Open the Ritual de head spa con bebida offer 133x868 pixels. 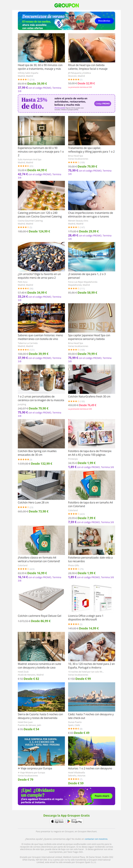(88, 67)
